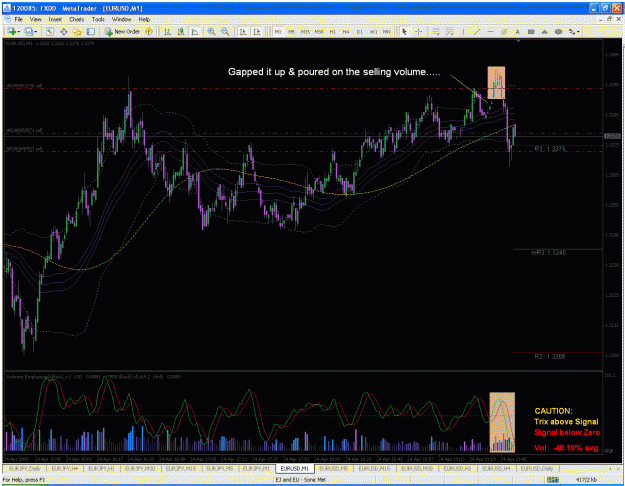Click the Zoom Out magnifier icon

tap(225, 31)
